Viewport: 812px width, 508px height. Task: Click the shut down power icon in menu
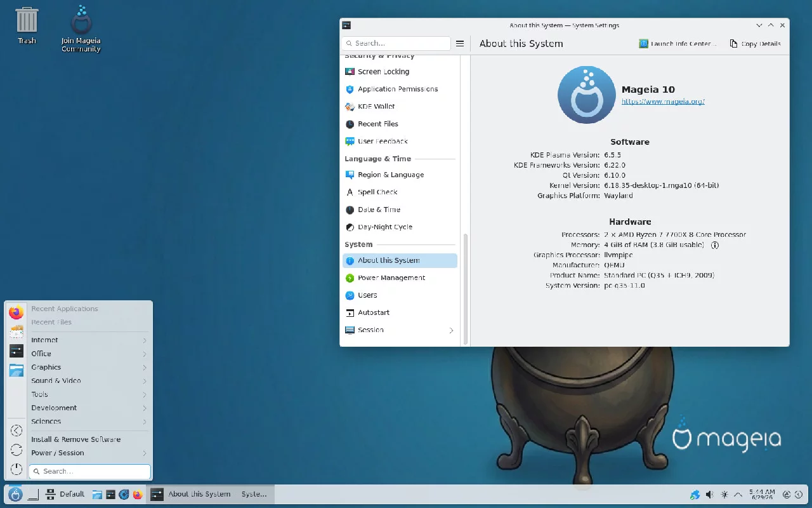pyautogui.click(x=16, y=469)
